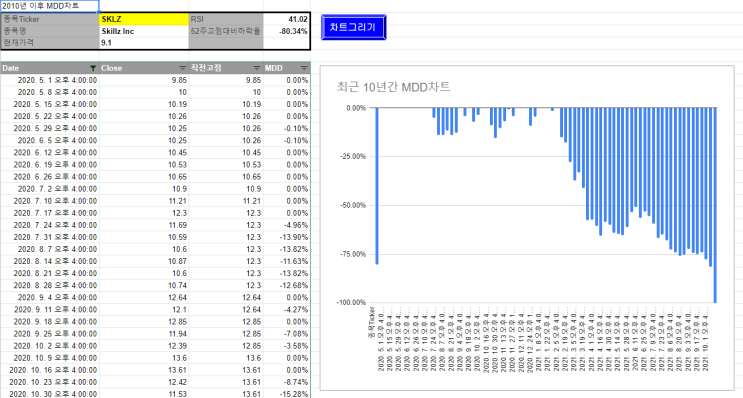Screen dimensions: 743x398
Task: Select the MDD value -8.74%
Action: (x=287, y=382)
